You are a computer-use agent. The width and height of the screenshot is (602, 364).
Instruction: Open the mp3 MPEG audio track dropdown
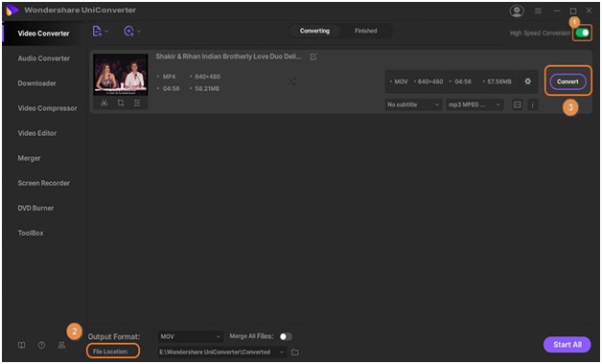475,104
